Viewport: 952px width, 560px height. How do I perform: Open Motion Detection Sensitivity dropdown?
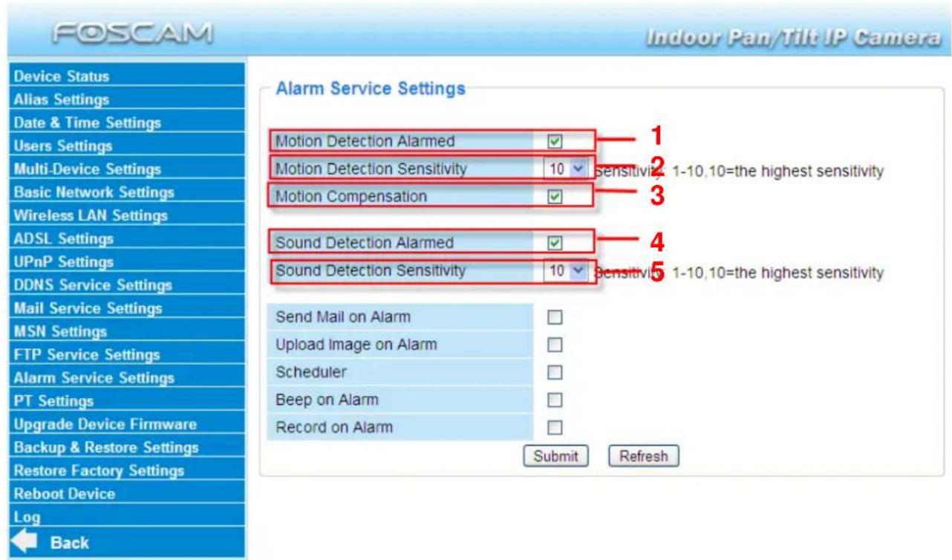pos(566,169)
